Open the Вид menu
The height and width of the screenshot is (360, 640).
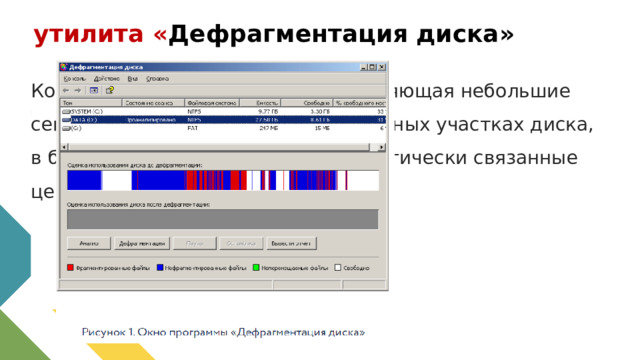pos(132,79)
